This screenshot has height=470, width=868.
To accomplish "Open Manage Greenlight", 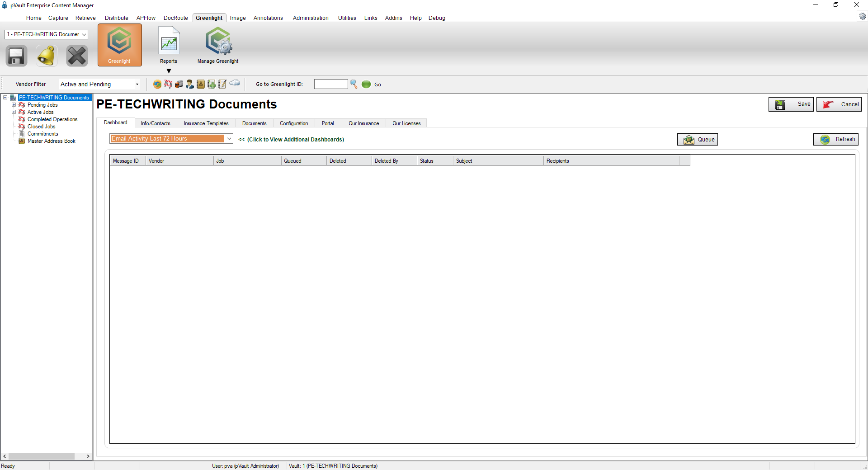I will [218, 45].
